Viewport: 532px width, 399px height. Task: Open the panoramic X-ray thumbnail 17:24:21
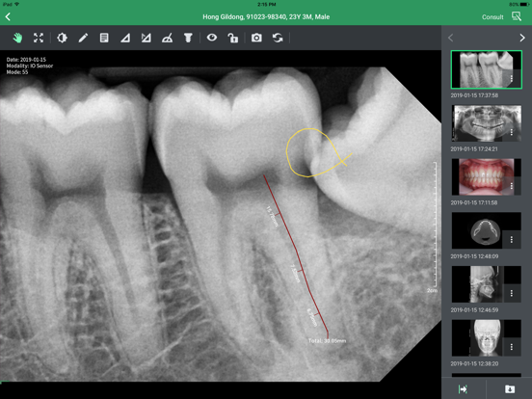click(486, 123)
